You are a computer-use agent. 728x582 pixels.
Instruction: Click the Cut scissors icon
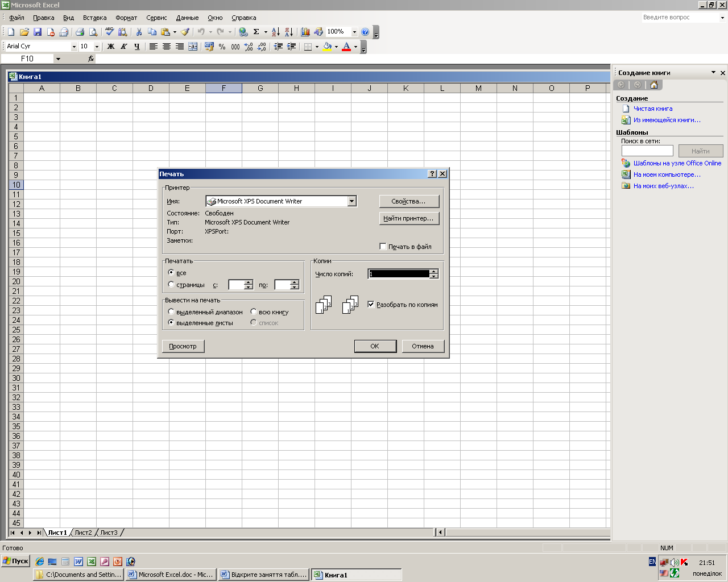click(x=138, y=32)
